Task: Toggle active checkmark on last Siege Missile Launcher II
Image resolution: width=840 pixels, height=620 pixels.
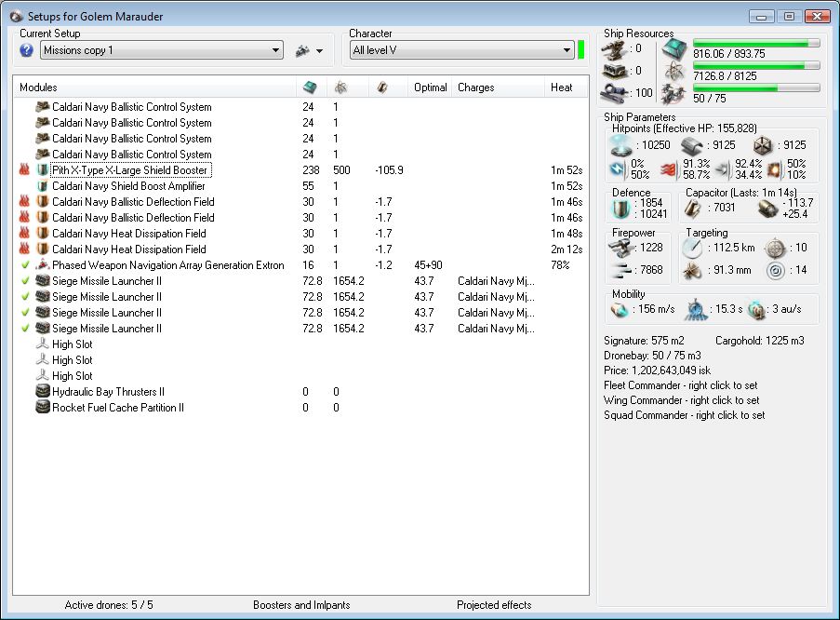Action: pyautogui.click(x=25, y=329)
